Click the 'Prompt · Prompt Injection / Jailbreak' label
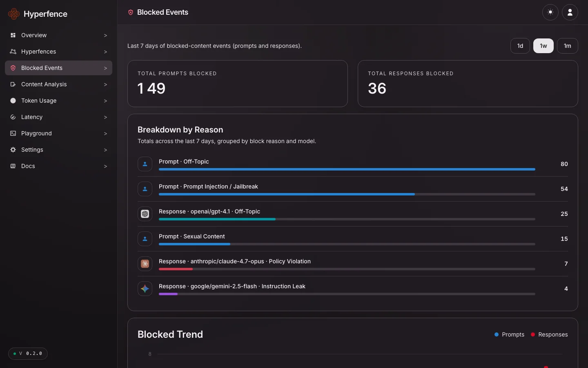The width and height of the screenshot is (588, 368). [x=208, y=186]
